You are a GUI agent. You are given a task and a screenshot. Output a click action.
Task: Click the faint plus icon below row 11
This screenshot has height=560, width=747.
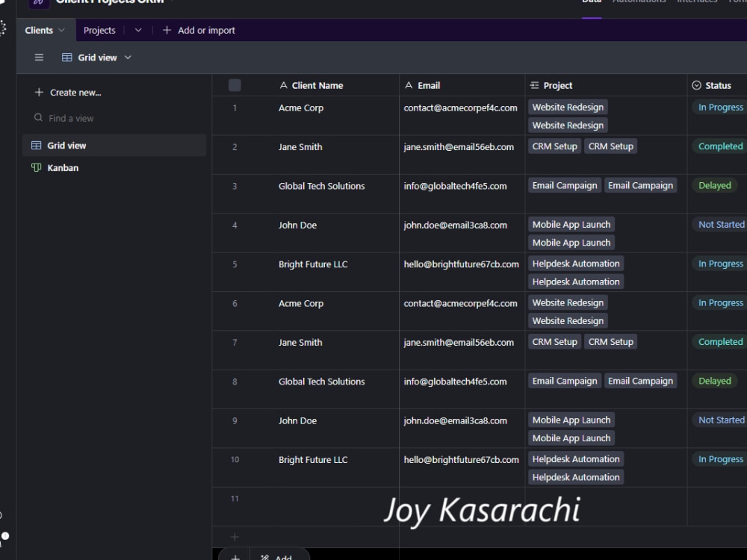click(x=235, y=537)
